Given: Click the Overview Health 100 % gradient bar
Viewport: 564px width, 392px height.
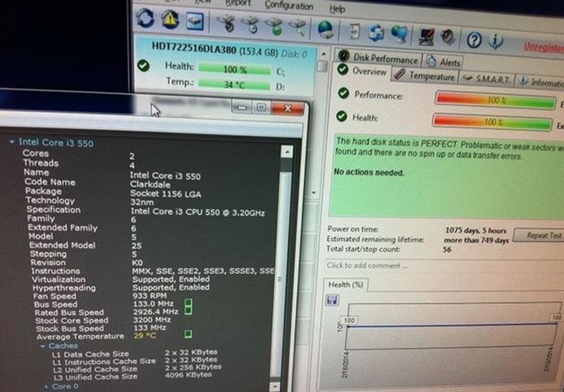Looking at the screenshot, I should point(492,122).
